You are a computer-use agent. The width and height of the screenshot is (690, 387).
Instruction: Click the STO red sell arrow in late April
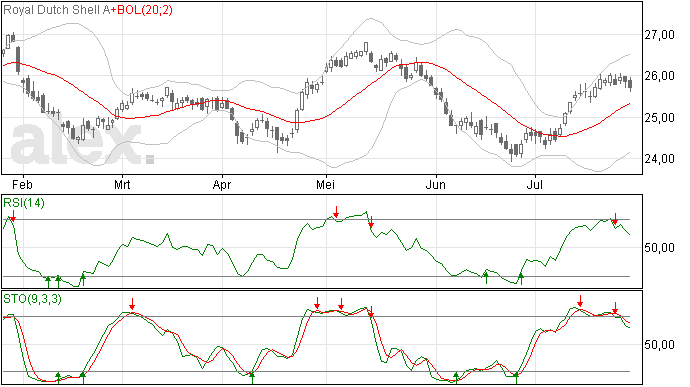pyautogui.click(x=317, y=303)
